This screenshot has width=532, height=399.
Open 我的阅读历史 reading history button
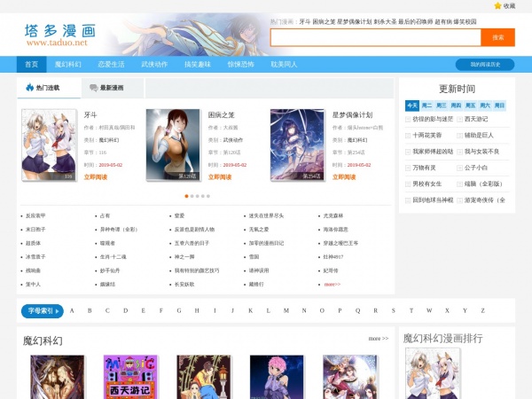485,65
